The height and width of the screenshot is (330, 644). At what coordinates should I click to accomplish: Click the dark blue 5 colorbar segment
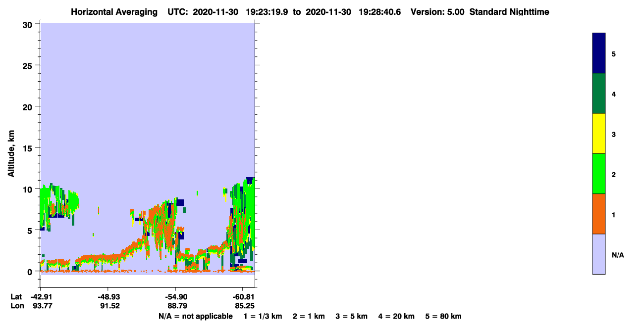click(x=599, y=53)
